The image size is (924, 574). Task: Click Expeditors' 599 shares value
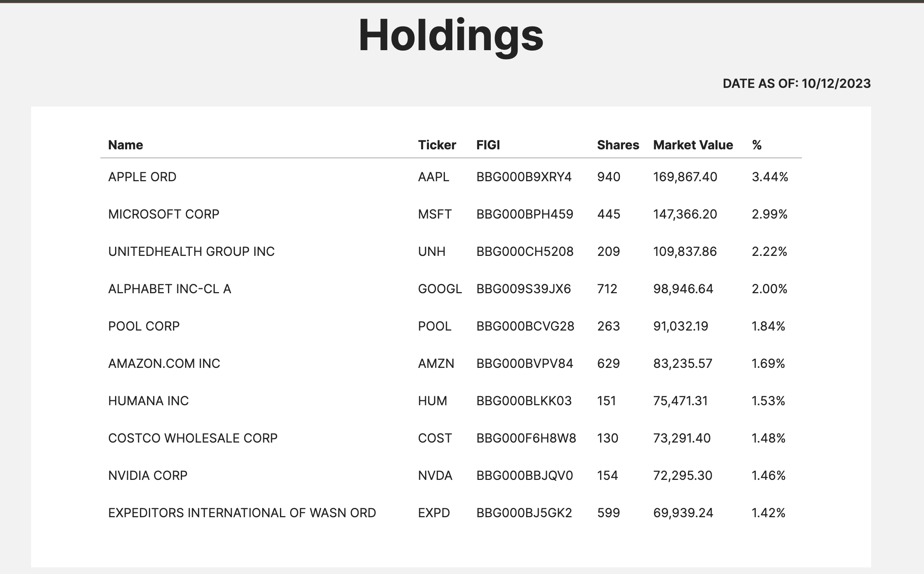(609, 513)
